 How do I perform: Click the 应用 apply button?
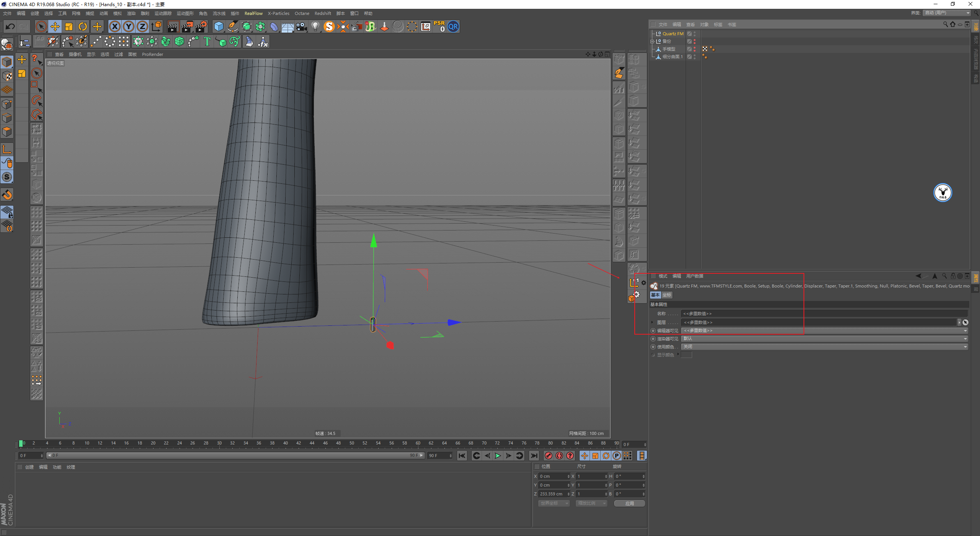[x=629, y=503]
